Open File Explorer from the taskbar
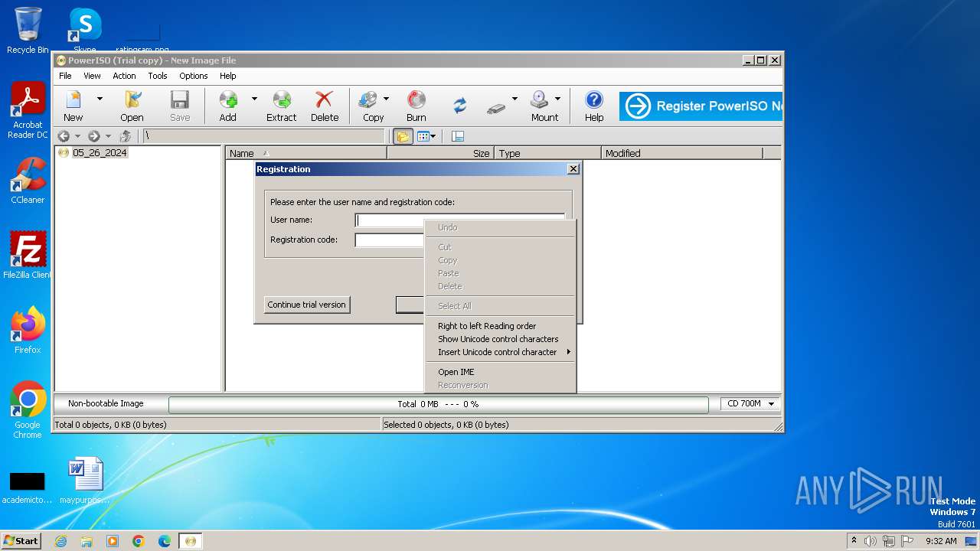The width and height of the screenshot is (980, 551). (87, 541)
